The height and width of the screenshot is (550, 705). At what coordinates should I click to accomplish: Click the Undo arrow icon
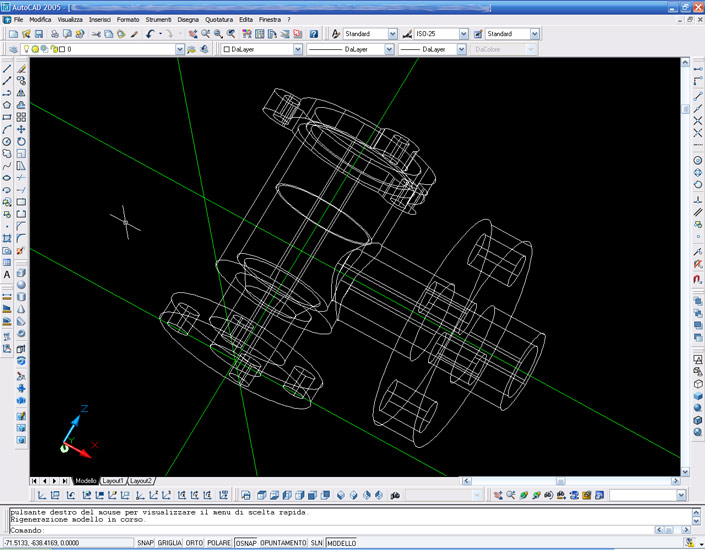click(x=150, y=34)
